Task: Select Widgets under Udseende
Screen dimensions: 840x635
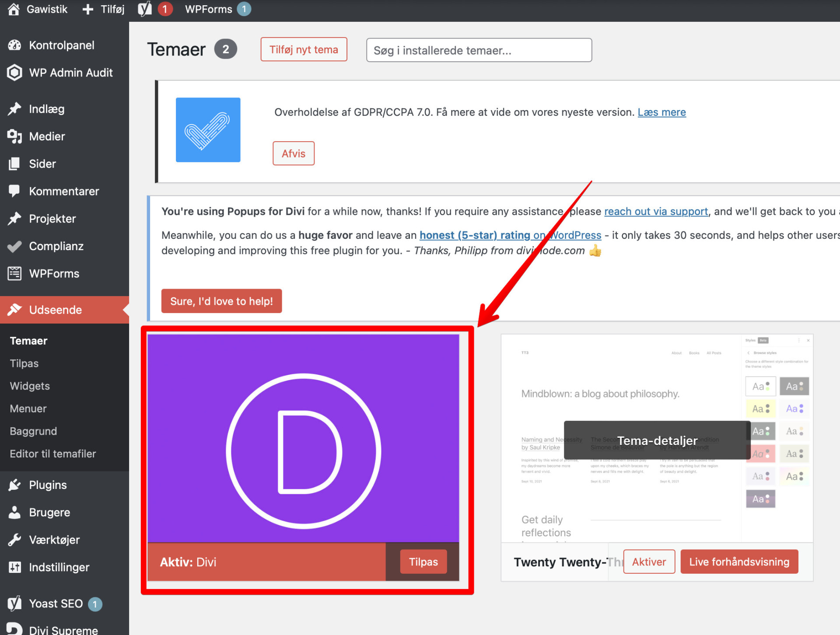Action: tap(30, 386)
